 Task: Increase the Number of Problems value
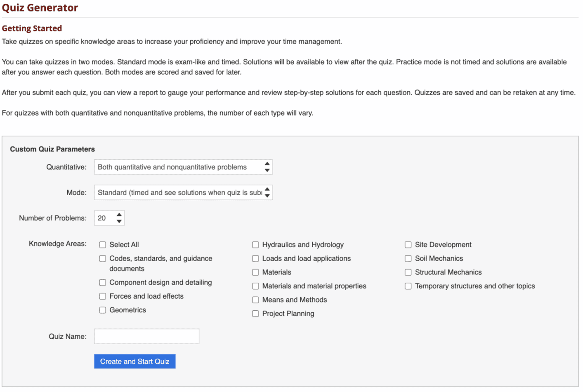120,215
